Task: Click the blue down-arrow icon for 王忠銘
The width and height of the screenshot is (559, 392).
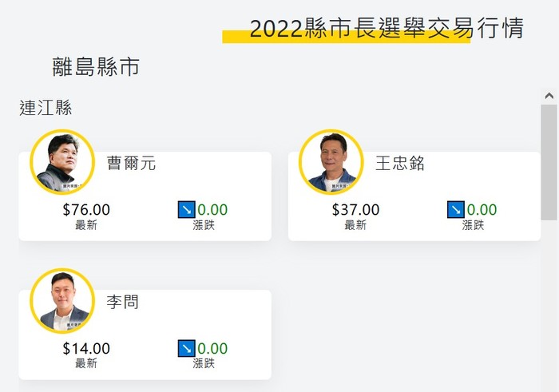Action: click(x=456, y=209)
